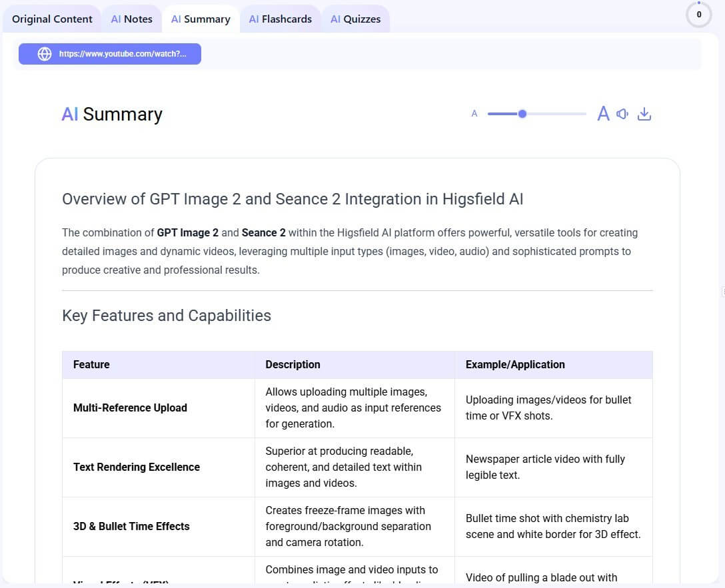Switch to the AI Notes tab
The image size is (725, 588).
coord(132,19)
